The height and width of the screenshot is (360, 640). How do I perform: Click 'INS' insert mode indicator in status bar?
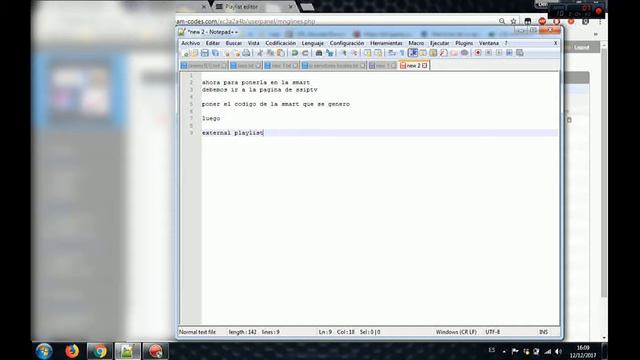(x=543, y=332)
